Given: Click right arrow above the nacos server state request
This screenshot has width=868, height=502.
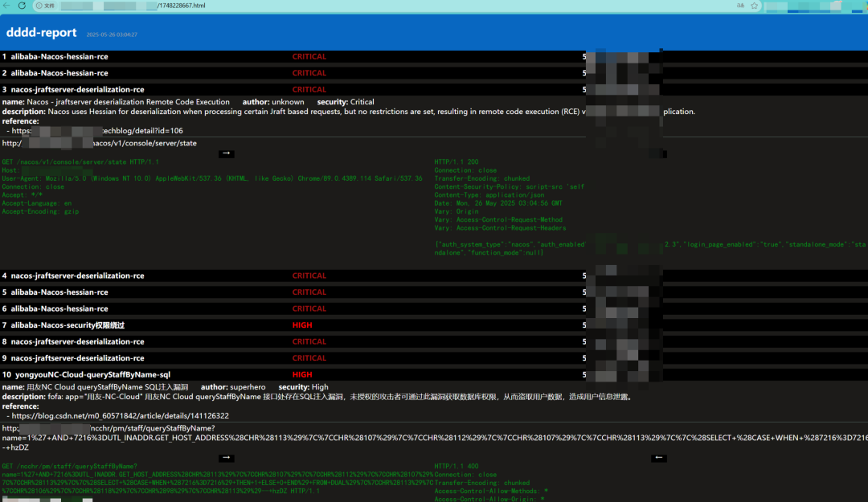Looking at the screenshot, I should click(x=226, y=153).
